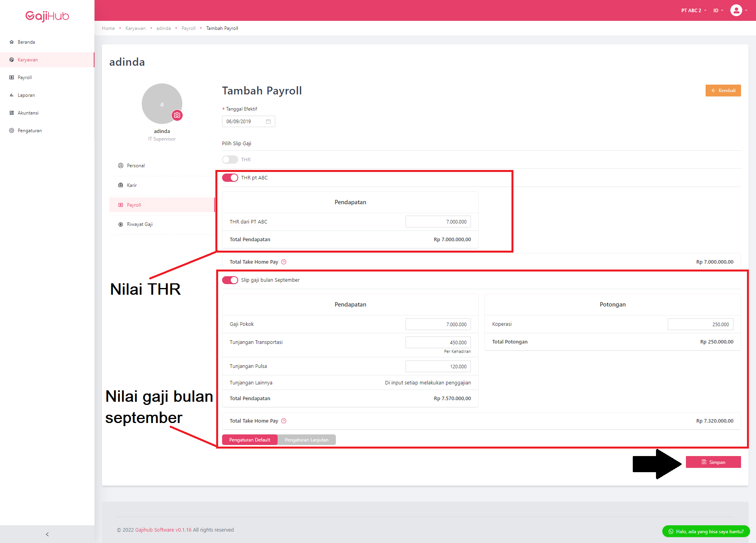Viewport: 756px width, 543px height.
Task: Enable the THR slip gaji toggle
Action: [x=230, y=159]
